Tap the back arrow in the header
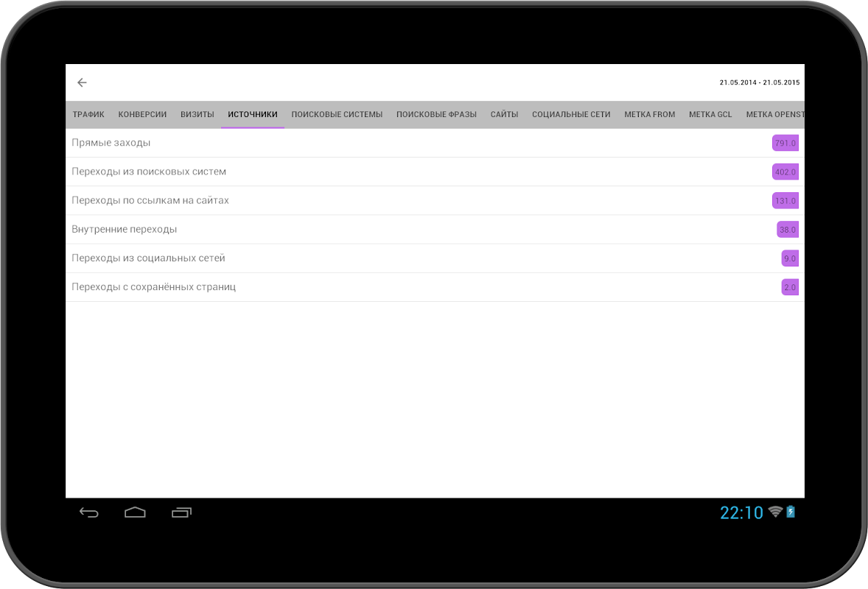Screen dimensions: 868x589 pos(82,82)
